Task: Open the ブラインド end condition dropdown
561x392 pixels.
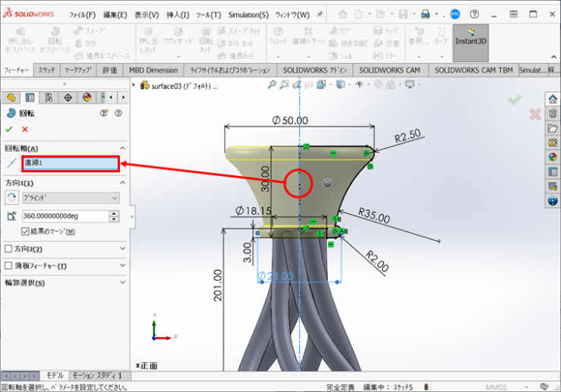Action: pyautogui.click(x=71, y=198)
